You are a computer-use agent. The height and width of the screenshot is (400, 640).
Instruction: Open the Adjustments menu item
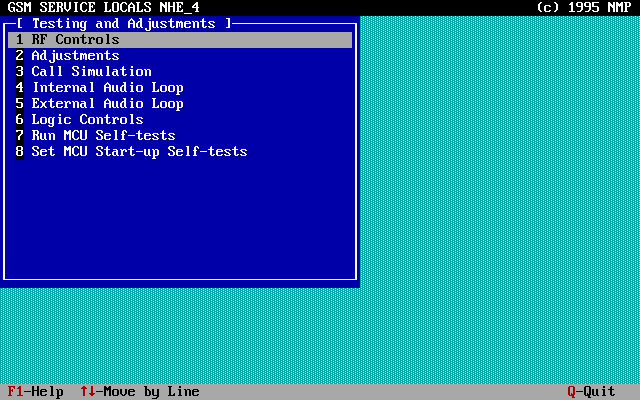click(x=75, y=56)
